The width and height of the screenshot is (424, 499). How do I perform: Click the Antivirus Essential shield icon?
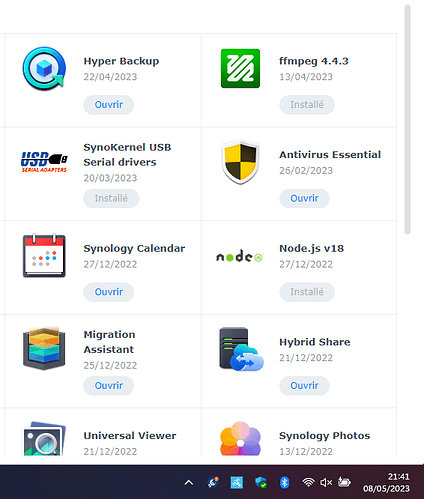240,162
